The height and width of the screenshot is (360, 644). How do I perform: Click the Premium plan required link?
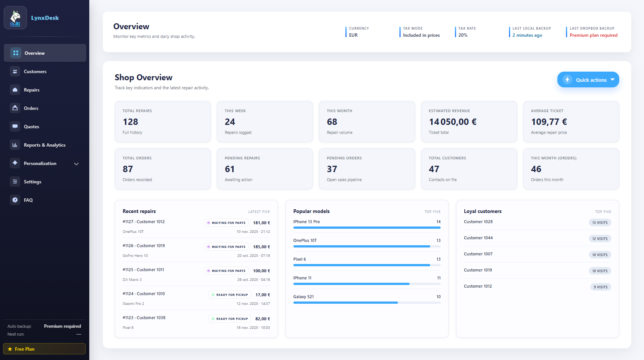pyautogui.click(x=593, y=35)
